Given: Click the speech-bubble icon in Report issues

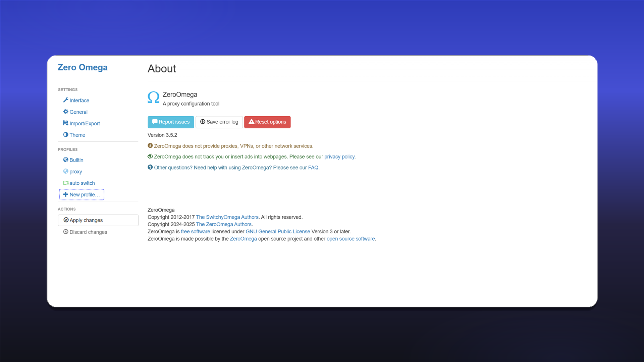Looking at the screenshot, I should pos(155,122).
